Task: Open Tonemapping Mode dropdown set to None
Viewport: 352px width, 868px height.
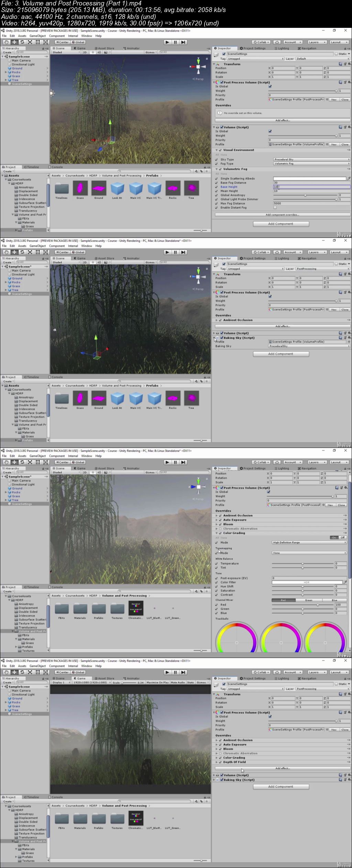Action: (309, 553)
